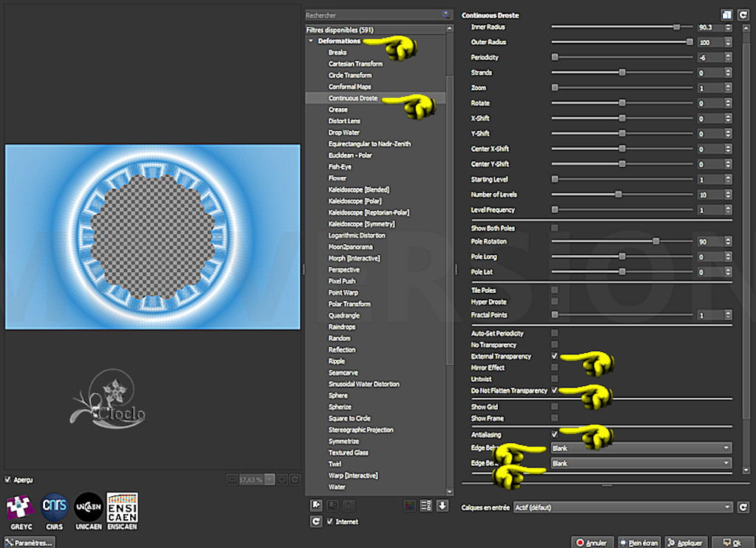Click the add-to-favorites icon below filter list
Screen dimensions: 756x548
tap(317, 506)
